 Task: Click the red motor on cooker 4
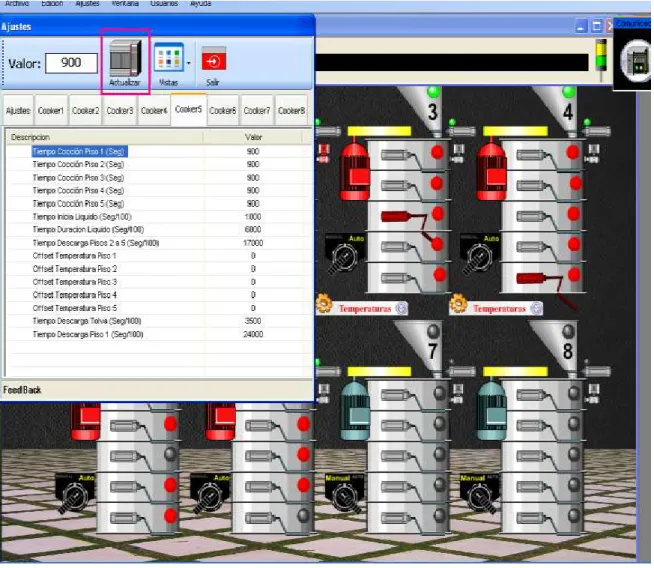[492, 170]
